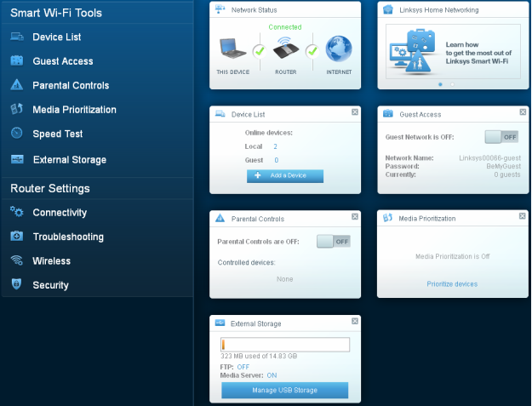Open Parental Controls from the sidebar menu
The image size is (532, 406).
click(x=71, y=85)
